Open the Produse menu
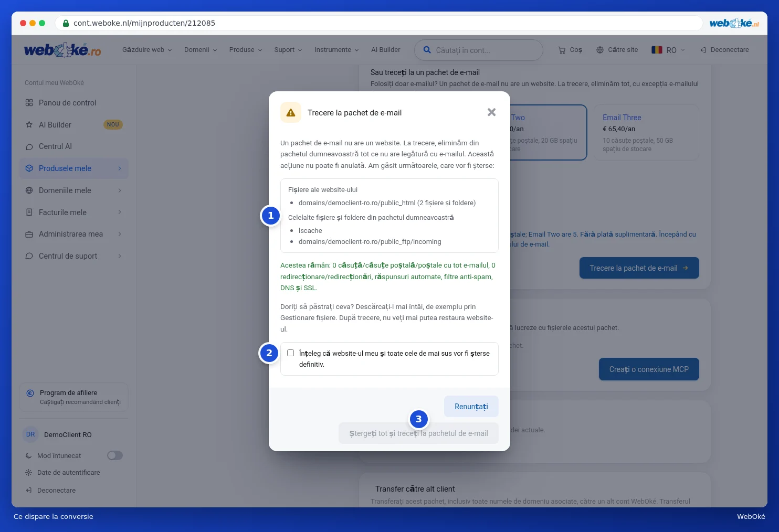 click(x=246, y=50)
